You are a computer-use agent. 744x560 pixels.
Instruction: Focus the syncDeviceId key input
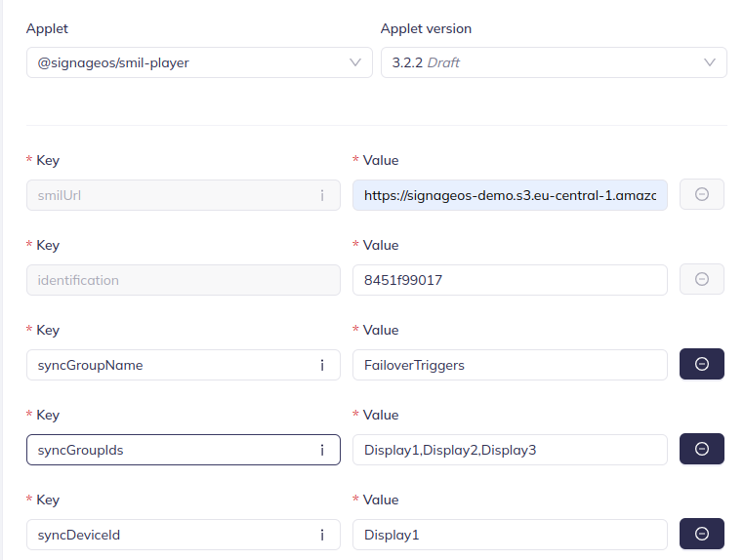(x=171, y=535)
